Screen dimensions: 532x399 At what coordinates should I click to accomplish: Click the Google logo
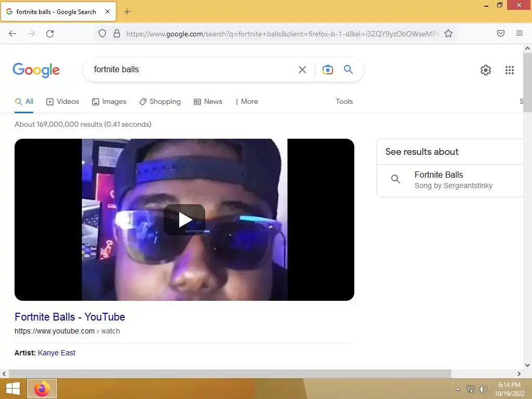(x=36, y=70)
